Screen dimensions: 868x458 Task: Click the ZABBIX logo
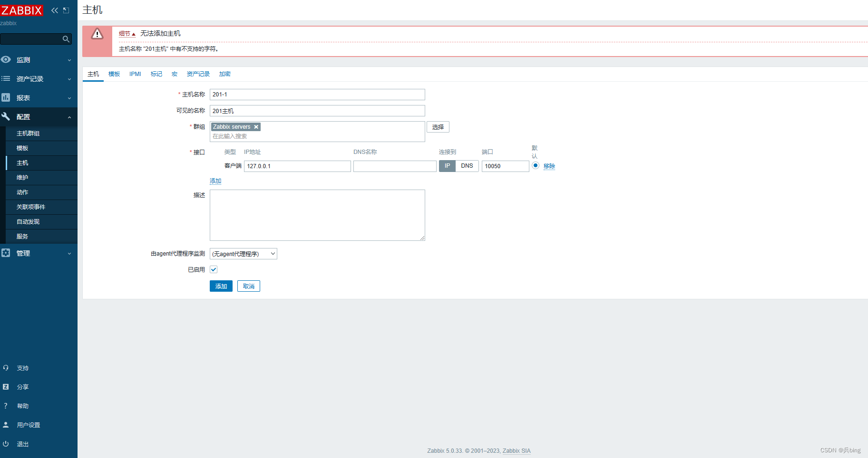tap(22, 10)
